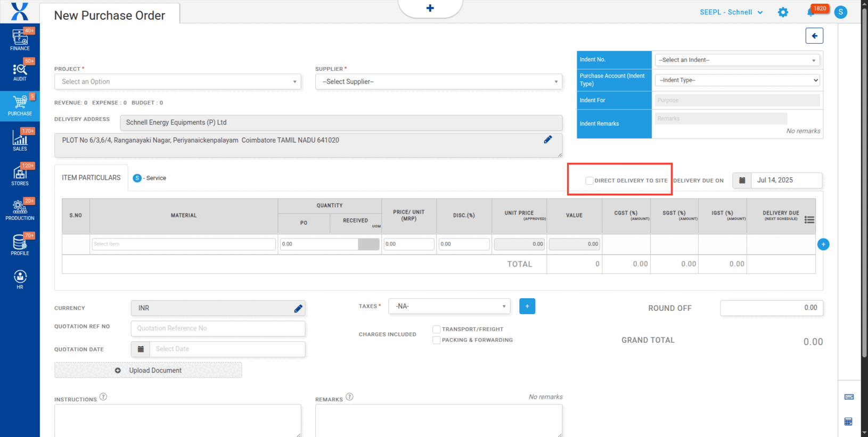
Task: Expand the Select Supplier dropdown
Action: [x=438, y=81]
